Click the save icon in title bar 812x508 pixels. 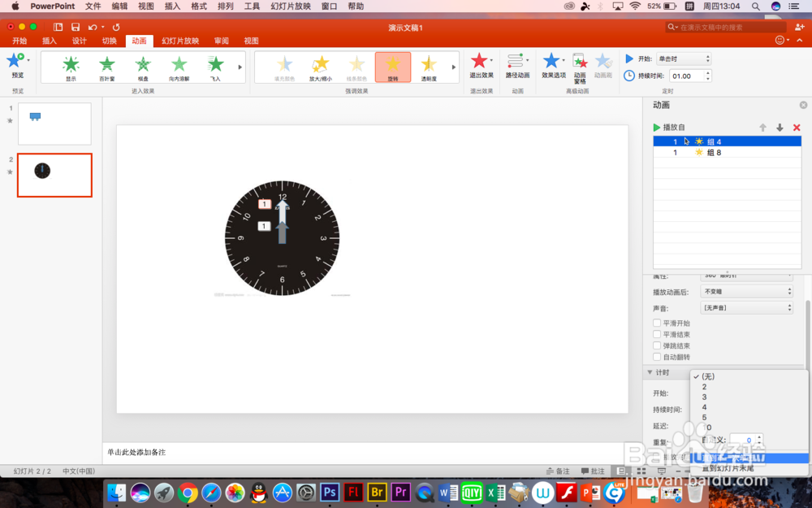pos(76,27)
